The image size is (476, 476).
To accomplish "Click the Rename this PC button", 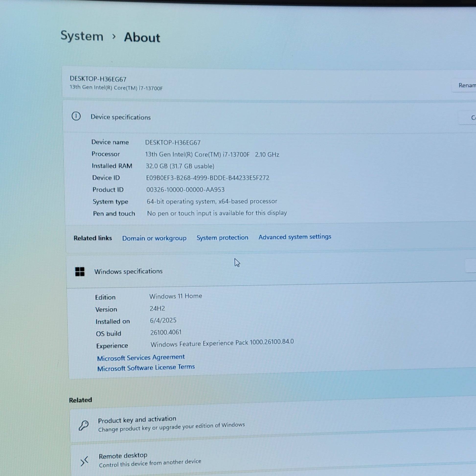I will [x=466, y=85].
